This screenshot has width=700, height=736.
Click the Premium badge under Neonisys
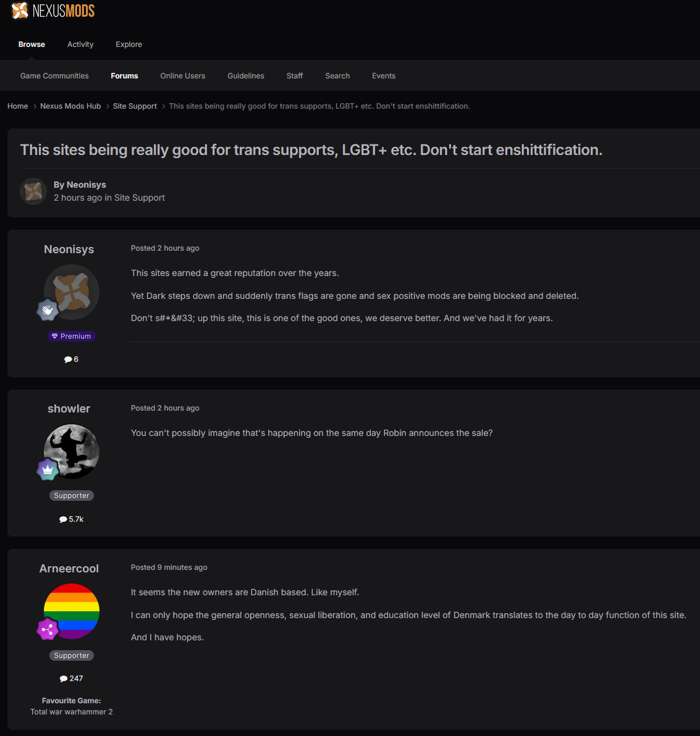[72, 336]
